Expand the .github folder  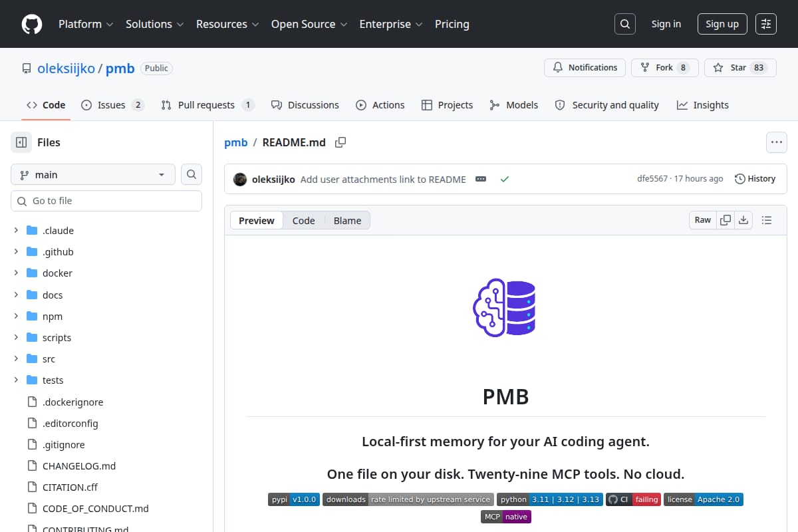16,251
